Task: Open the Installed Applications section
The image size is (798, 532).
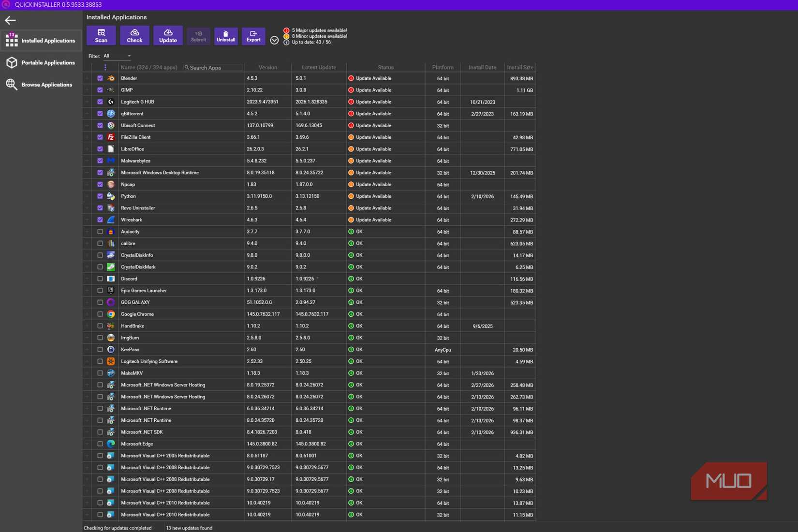Action: pyautogui.click(x=41, y=41)
